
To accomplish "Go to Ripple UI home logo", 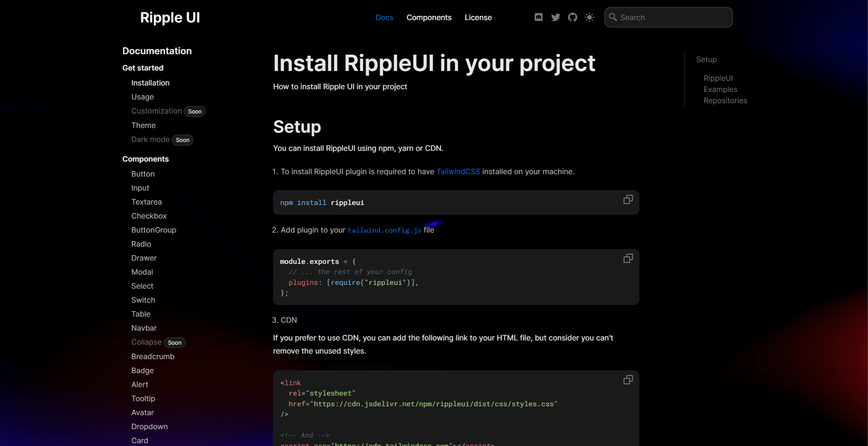I will click(x=170, y=17).
